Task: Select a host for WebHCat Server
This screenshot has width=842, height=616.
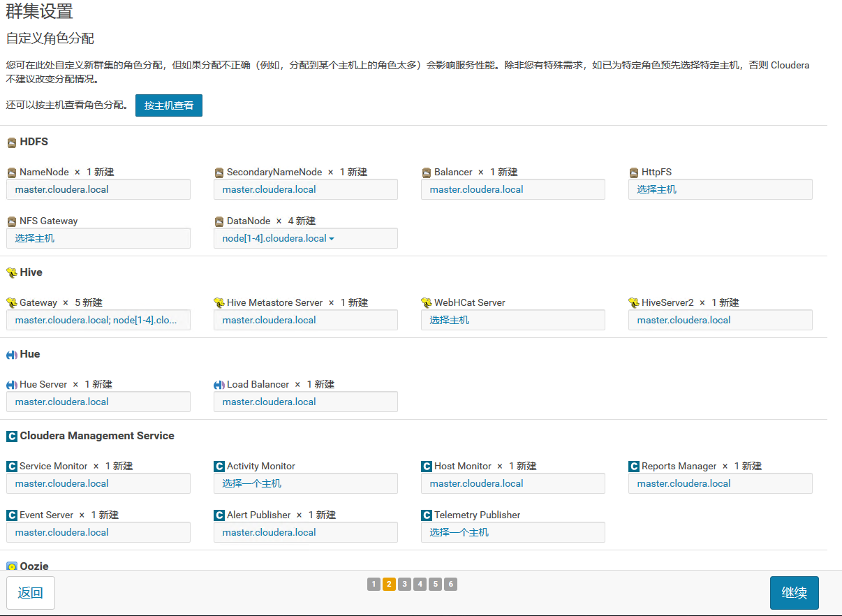Action: point(513,320)
